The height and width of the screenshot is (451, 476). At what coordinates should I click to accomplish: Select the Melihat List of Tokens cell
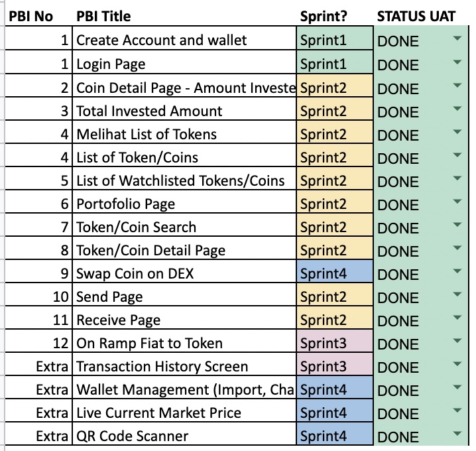coord(184,134)
